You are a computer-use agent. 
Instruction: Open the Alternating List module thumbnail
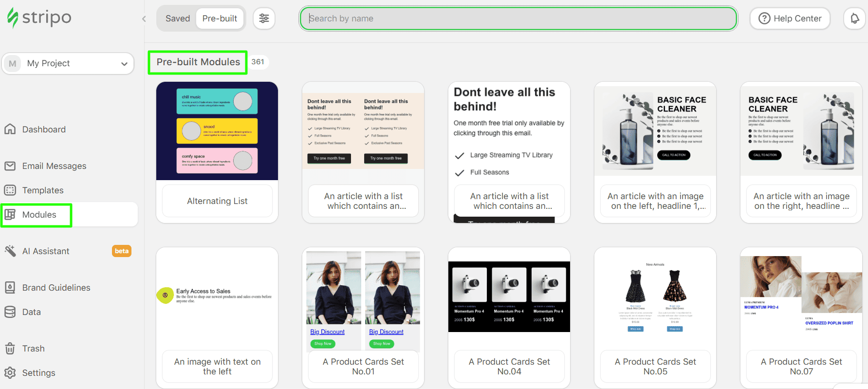tap(217, 131)
